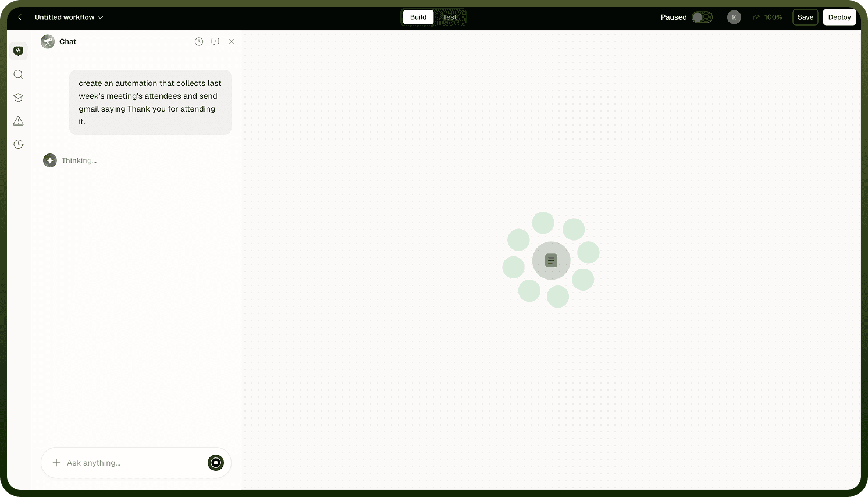Click the 100% zoom indicator
The image size is (868, 497).
pyautogui.click(x=768, y=17)
